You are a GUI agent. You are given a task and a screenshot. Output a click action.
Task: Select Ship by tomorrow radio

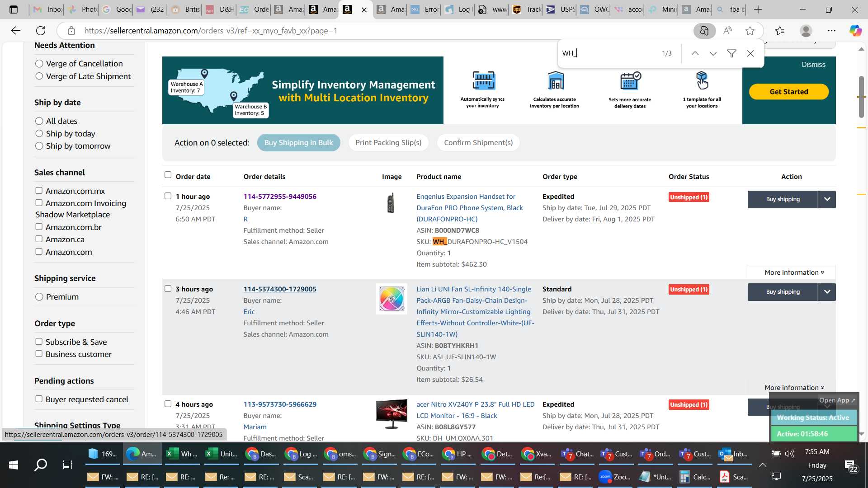tap(39, 146)
